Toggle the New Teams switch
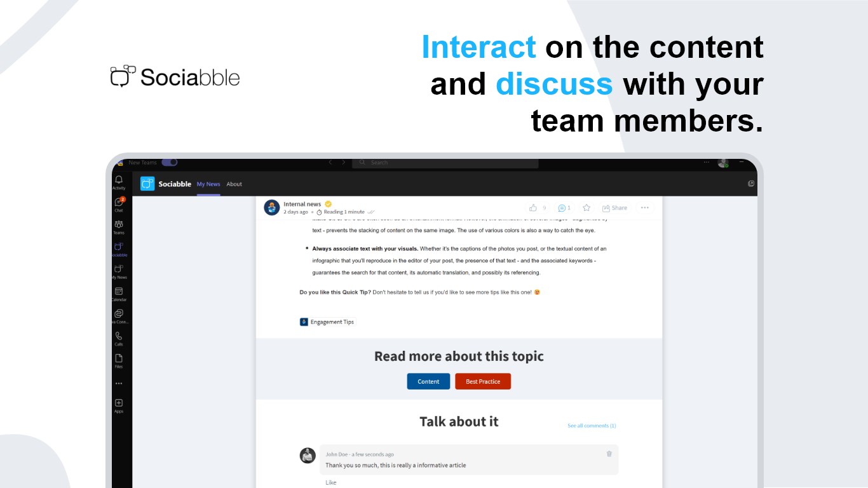Screen dimensions: 868x488 (x=169, y=162)
